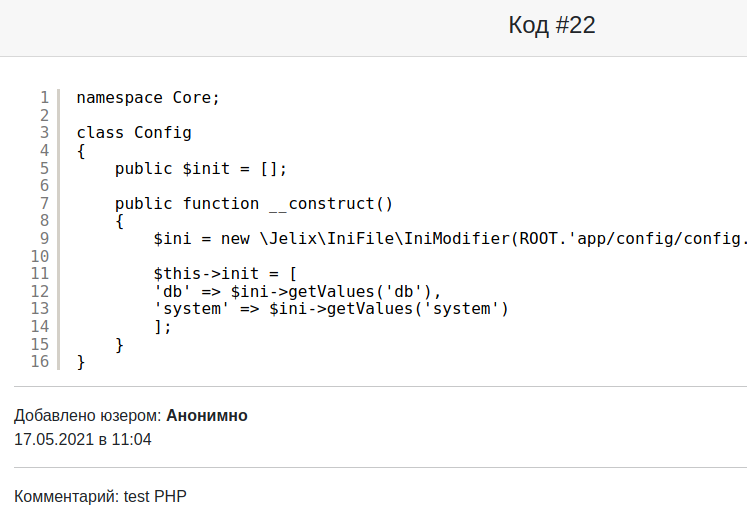This screenshot has width=747, height=507.
Task: Click the closing "];" code line
Action: [x=163, y=326]
